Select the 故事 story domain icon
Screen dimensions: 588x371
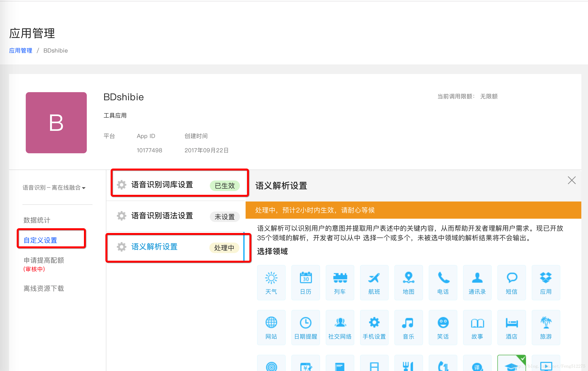coord(477,328)
